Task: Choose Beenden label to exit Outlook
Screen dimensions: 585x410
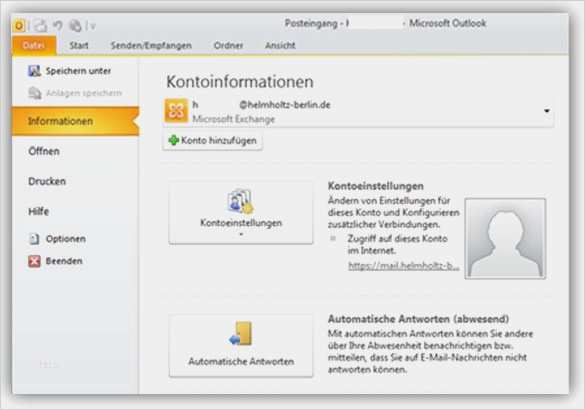Action: pyautogui.click(x=64, y=261)
